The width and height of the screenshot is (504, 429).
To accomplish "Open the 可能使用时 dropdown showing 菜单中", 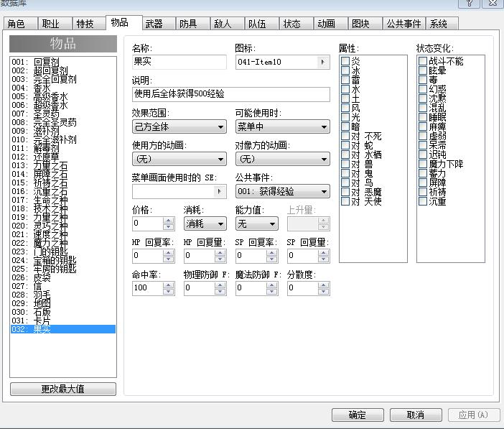I will tap(283, 126).
